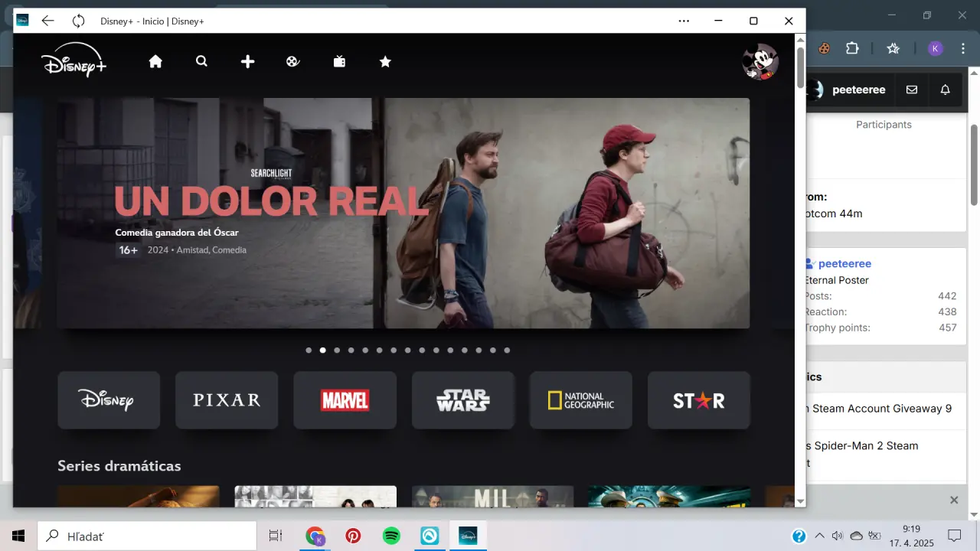This screenshot has height=551, width=980.
Task: Open the Star brand tile
Action: [699, 400]
